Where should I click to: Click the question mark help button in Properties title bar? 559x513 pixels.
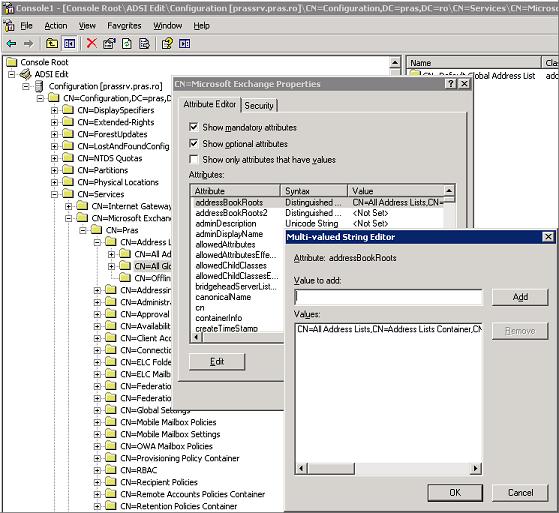click(451, 84)
